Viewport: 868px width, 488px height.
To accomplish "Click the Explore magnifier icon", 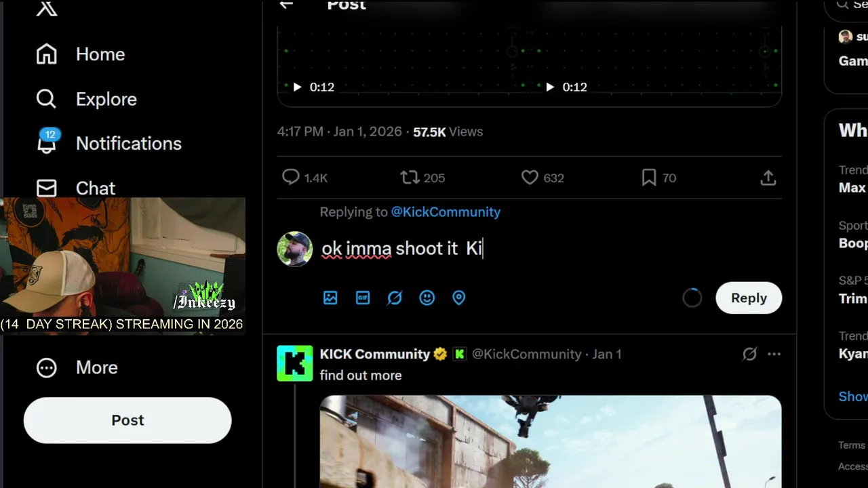I will coord(47,99).
